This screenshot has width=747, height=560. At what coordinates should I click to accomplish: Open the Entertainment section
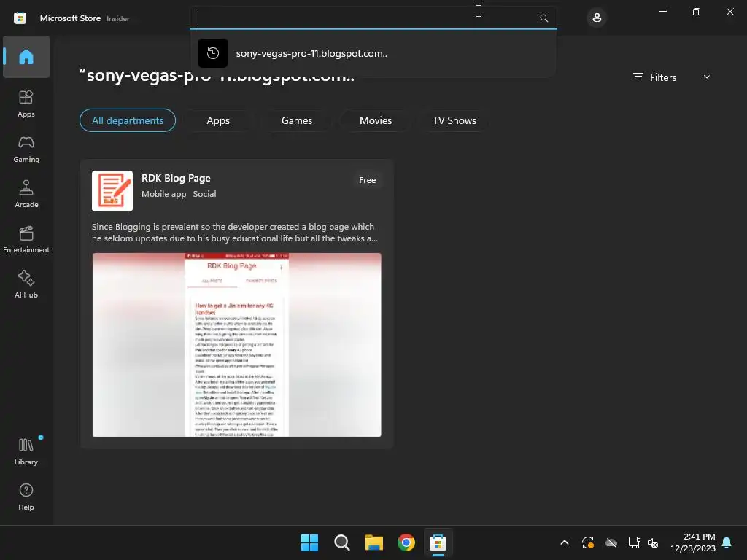[26, 239]
